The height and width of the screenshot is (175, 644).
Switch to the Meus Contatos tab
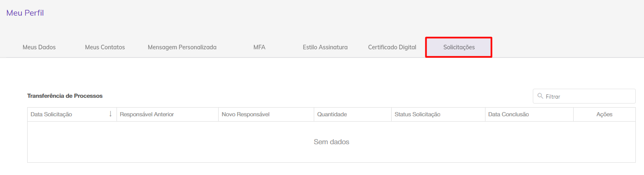click(105, 47)
